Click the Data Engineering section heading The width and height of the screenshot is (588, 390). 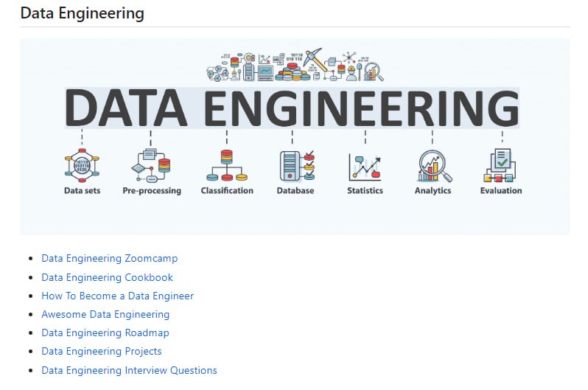tap(82, 13)
